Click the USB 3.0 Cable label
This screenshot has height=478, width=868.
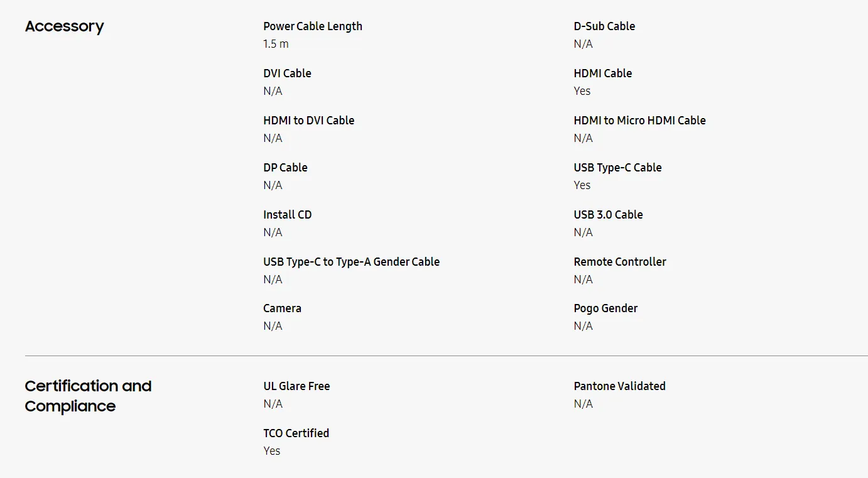pos(608,215)
